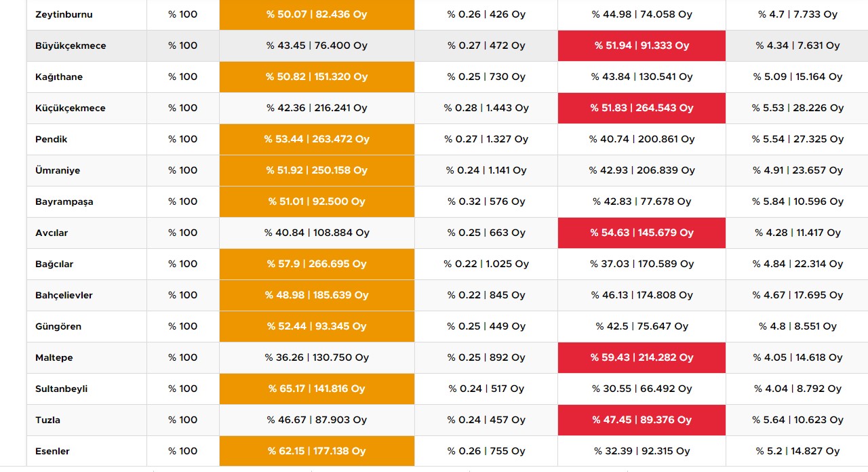The image size is (868, 472).
Task: Click the red % 47.45 Tuzla cell
Action: point(642,420)
